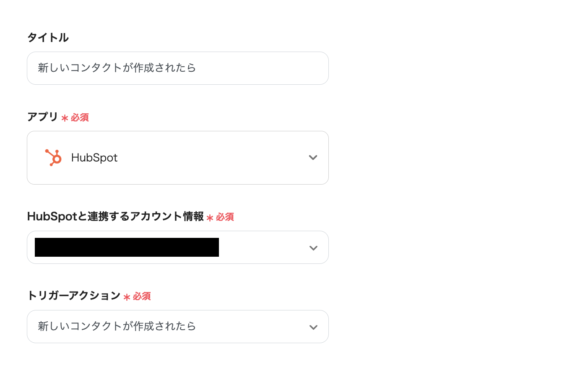Click the アプリ field label
The image size is (588, 370).
42,117
